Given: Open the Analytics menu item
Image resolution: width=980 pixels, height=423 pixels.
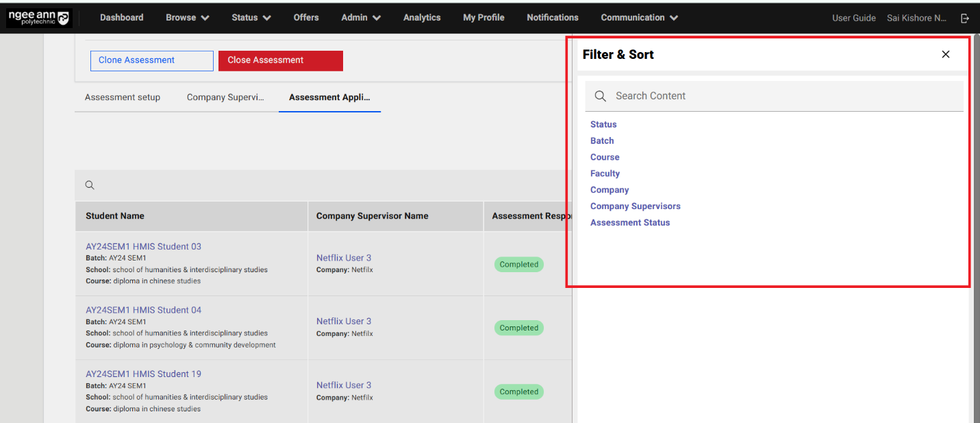Looking at the screenshot, I should coord(422,18).
